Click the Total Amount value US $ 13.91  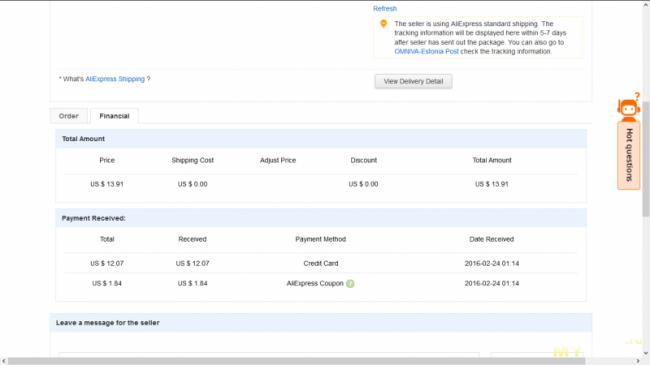coord(492,184)
